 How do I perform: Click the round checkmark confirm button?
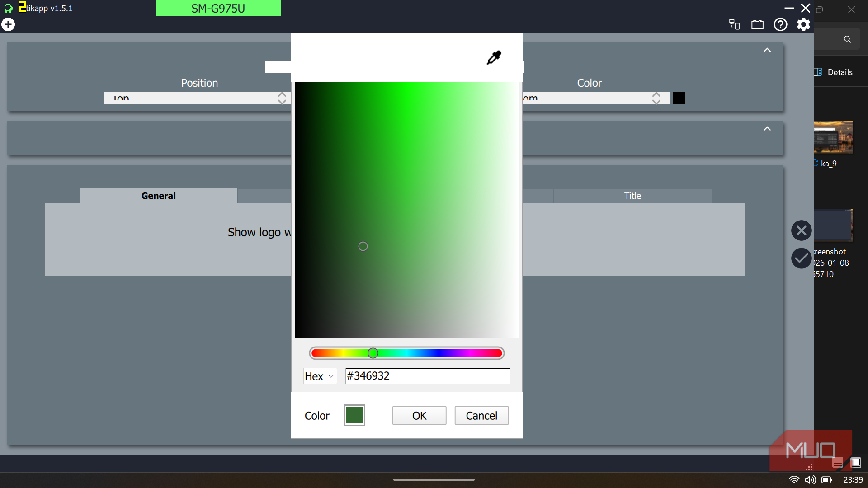pos(801,258)
